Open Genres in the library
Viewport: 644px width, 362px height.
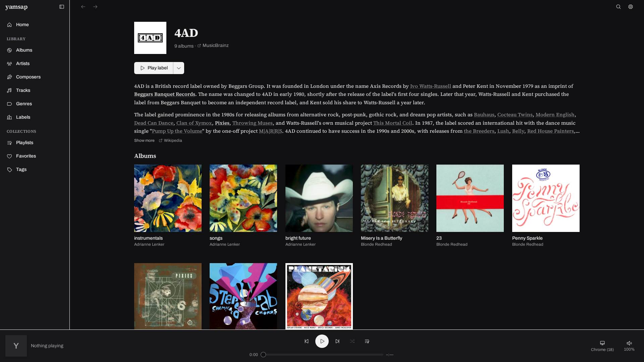tap(35, 104)
